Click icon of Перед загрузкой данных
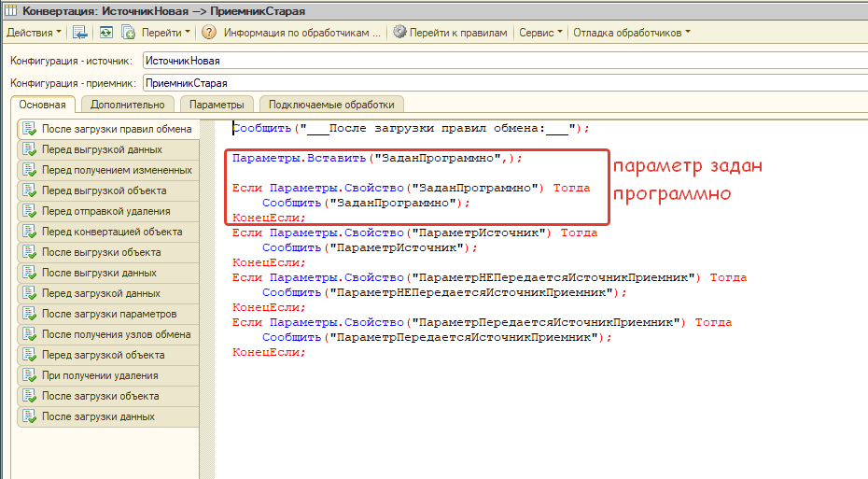868x479 pixels. [29, 293]
